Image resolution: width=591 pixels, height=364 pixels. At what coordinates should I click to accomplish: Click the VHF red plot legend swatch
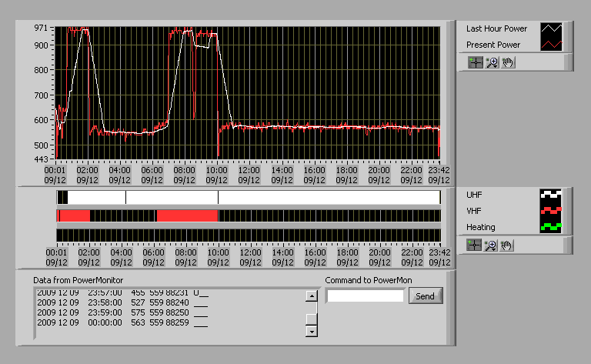(x=552, y=210)
